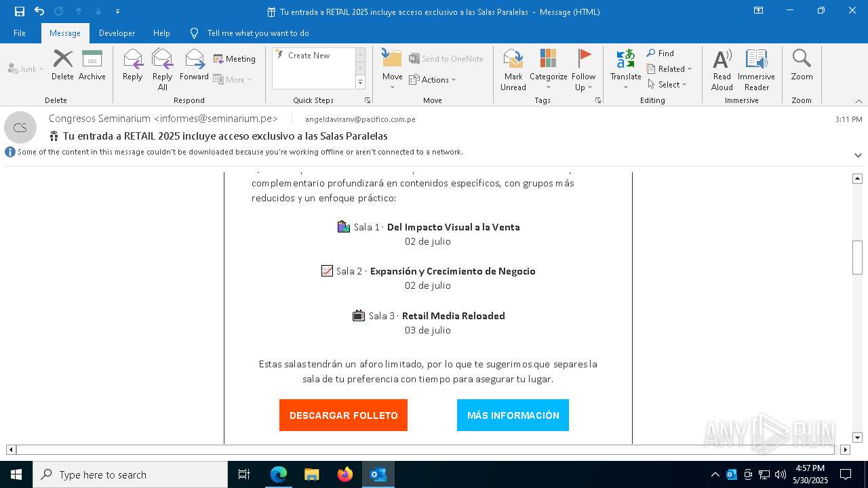Click DESCARGAR FOLLETO button
The width and height of the screenshot is (868, 488).
pos(343,415)
